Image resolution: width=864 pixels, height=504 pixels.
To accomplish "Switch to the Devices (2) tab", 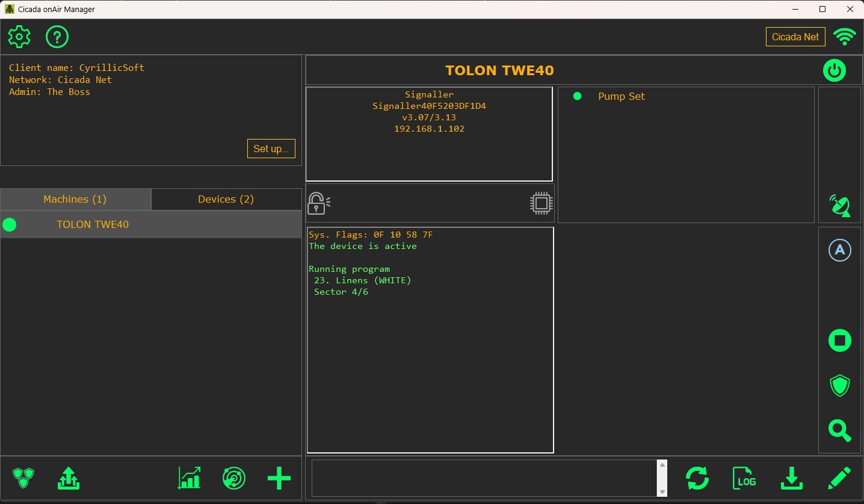I will coord(226,199).
